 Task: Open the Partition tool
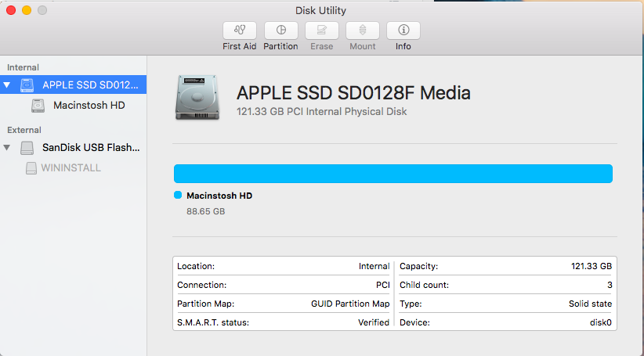(281, 31)
